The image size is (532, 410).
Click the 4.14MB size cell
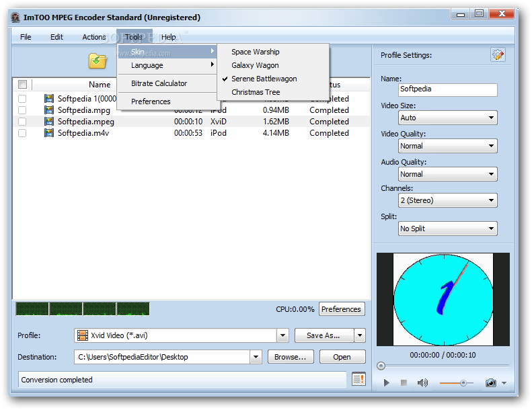(276, 133)
